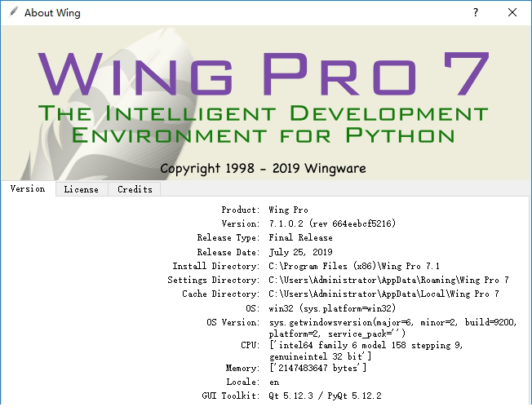Click the Qt 5.12.3 / PyQt 5.12.2 value
532x420 pixels.
(325, 396)
